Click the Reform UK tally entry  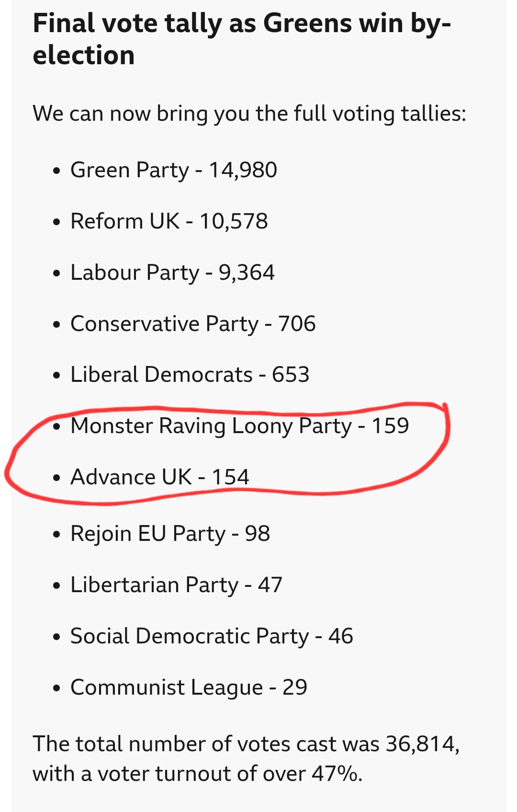[x=169, y=222]
